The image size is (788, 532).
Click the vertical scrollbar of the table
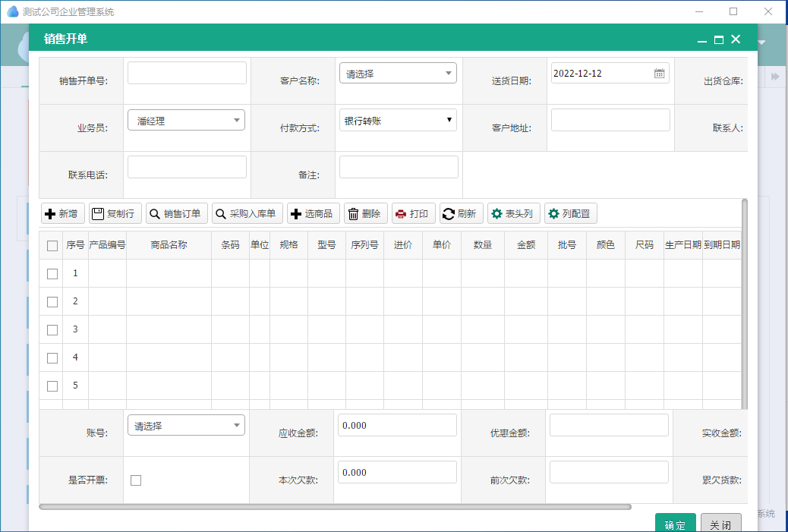click(744, 304)
